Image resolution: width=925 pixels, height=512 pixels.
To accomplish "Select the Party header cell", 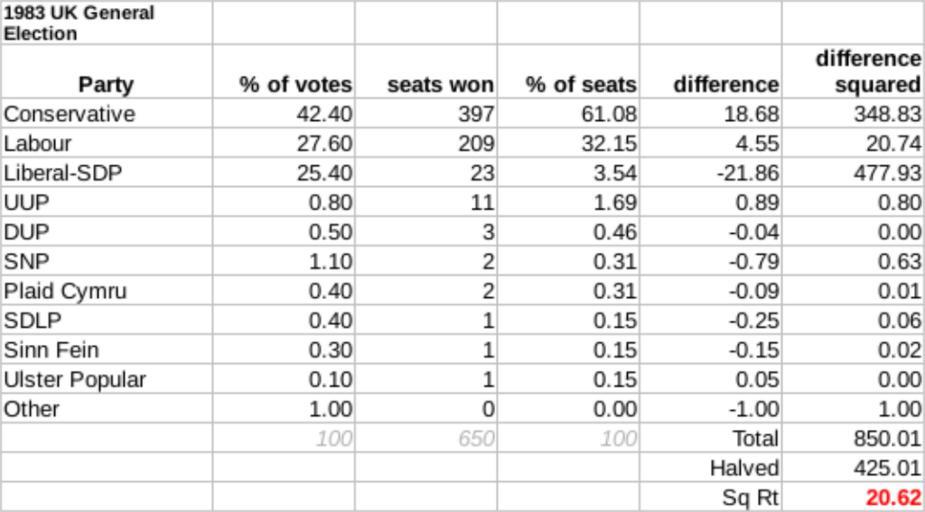I will pos(106,84).
